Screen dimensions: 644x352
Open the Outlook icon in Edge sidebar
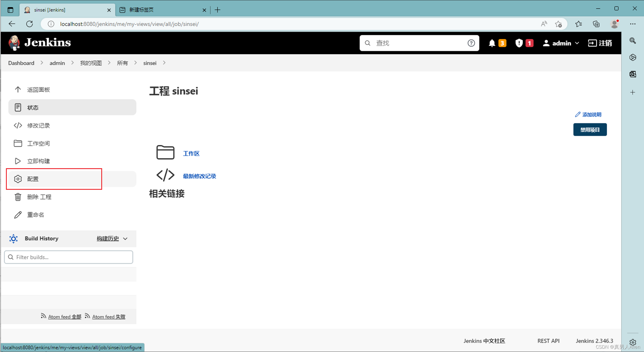[633, 74]
